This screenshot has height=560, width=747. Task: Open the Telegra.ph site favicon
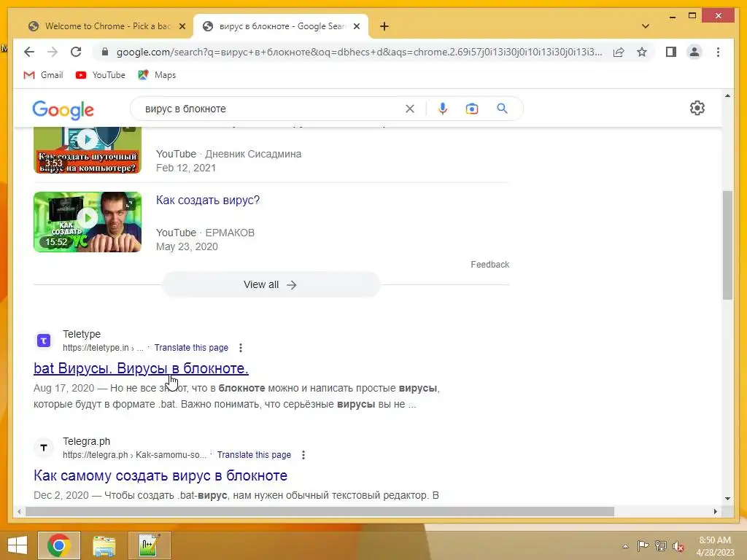click(x=44, y=448)
